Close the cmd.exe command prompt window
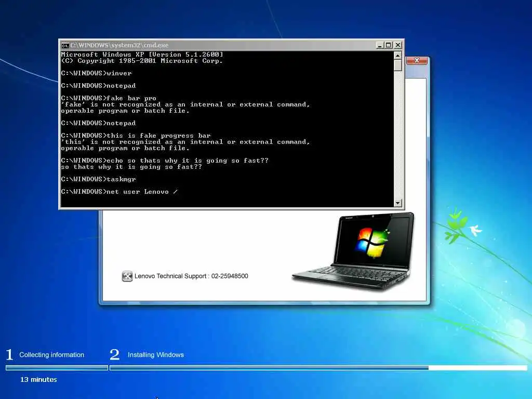532x399 pixels. click(x=397, y=45)
